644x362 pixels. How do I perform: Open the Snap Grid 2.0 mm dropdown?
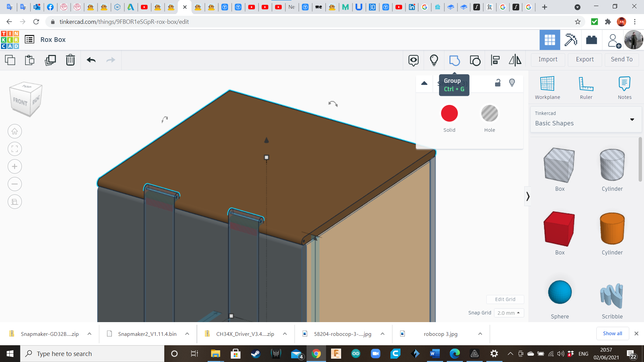click(x=508, y=313)
